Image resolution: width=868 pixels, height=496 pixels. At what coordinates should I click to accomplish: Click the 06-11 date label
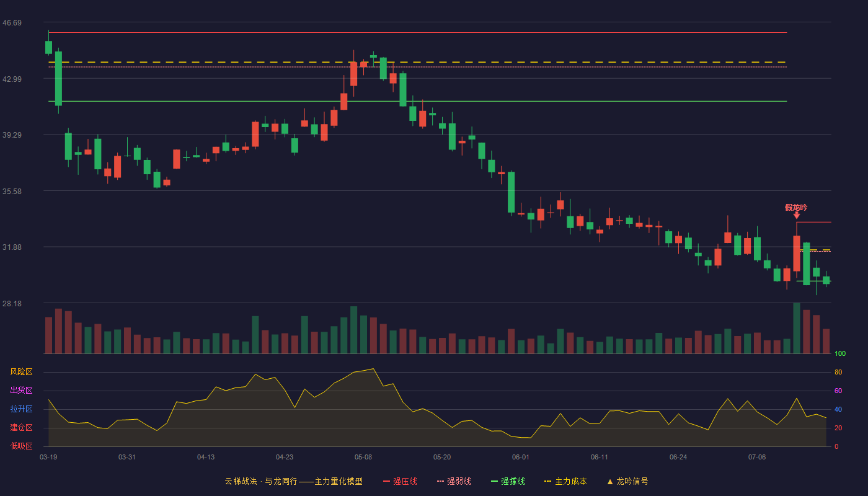(x=600, y=457)
